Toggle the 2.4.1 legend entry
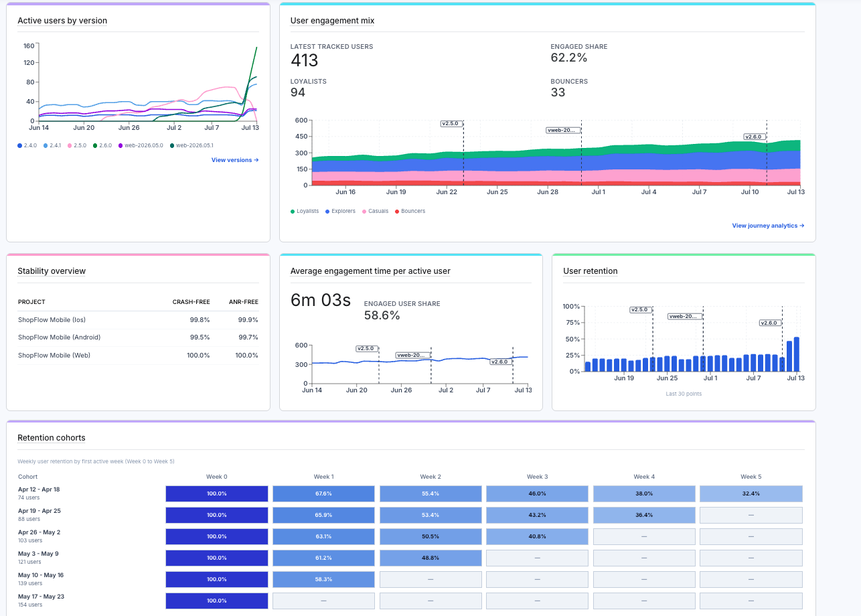 click(53, 145)
